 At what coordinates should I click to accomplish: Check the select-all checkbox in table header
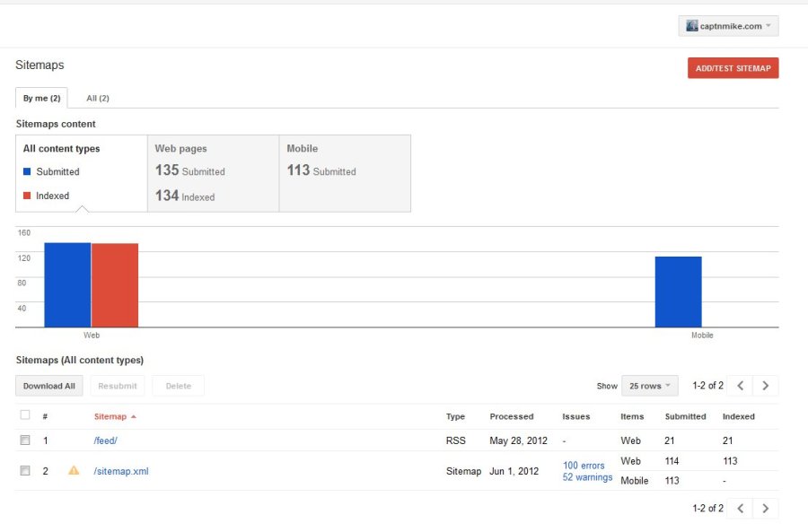pos(25,415)
